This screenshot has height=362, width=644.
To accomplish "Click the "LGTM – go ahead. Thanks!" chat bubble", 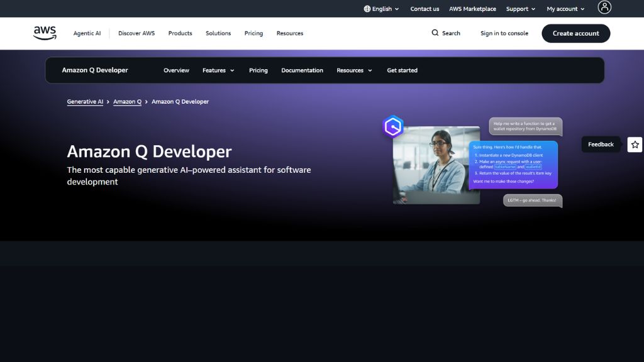I will tap(532, 200).
